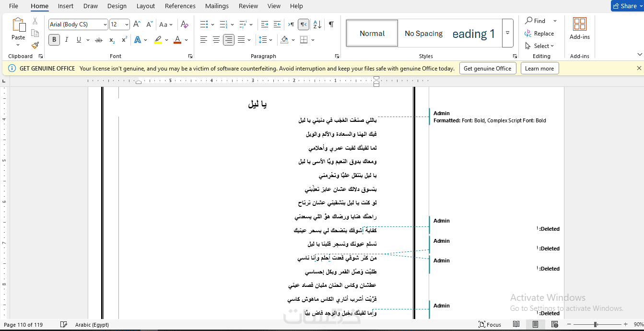This screenshot has width=644, height=331.
Task: Zoom in with plus button
Action: coord(625,325)
